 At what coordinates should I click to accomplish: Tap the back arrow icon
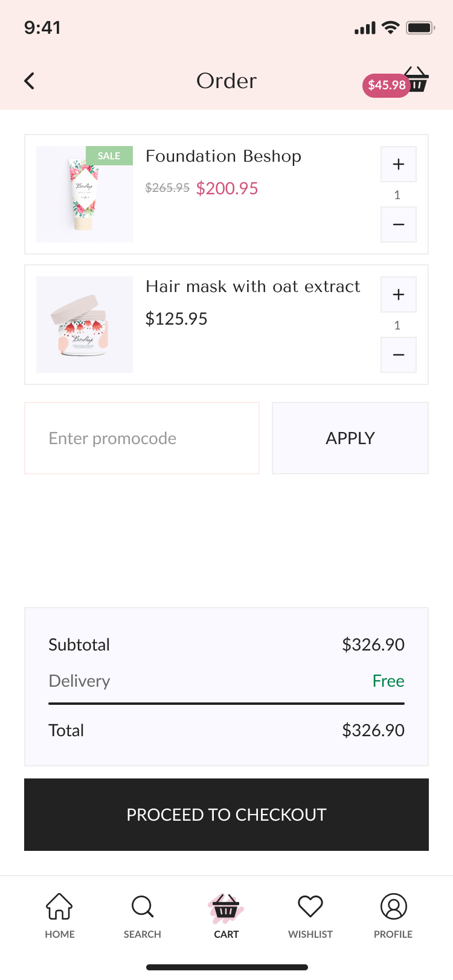[x=30, y=81]
